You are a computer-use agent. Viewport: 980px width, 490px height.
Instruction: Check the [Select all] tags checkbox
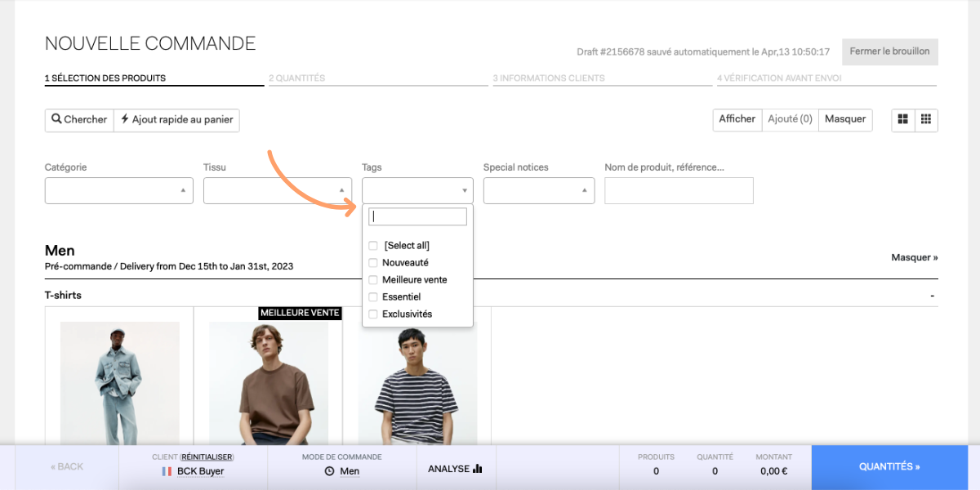pos(373,246)
